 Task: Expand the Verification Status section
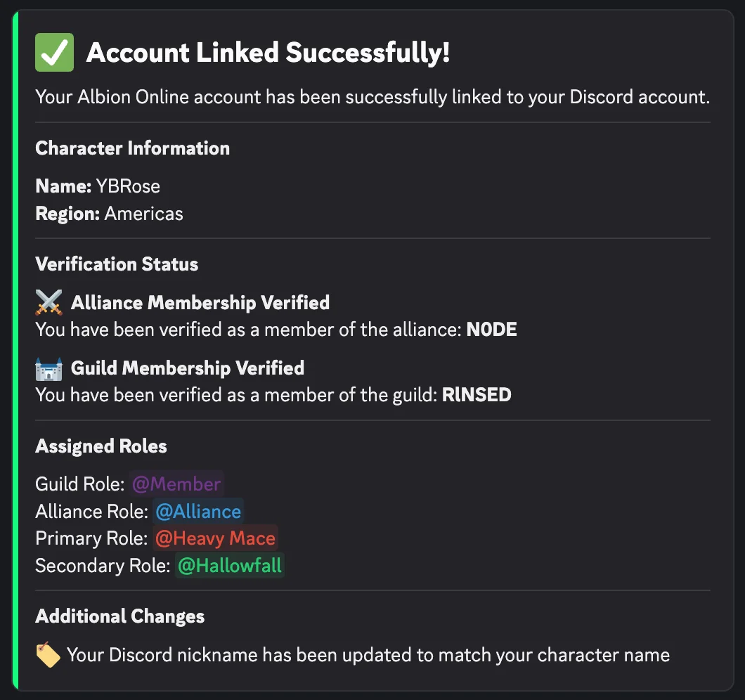[x=117, y=264]
